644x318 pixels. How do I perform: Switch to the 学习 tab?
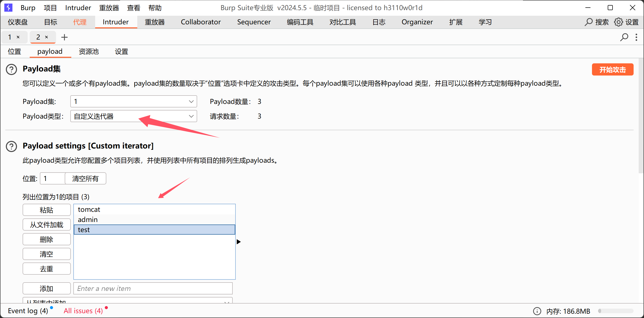[x=485, y=22]
